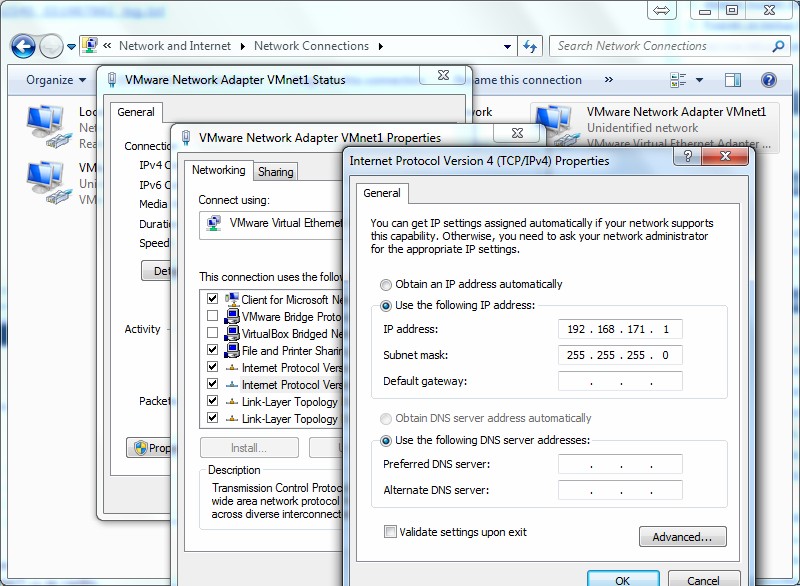The image size is (800, 586).
Task: Select General tab in TCP/IPv4 Properties
Action: [x=382, y=193]
